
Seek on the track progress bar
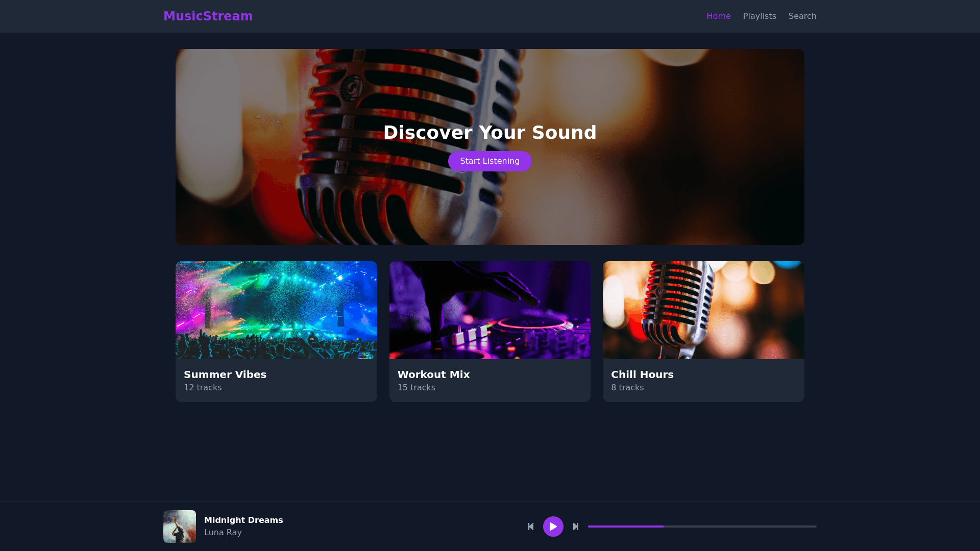click(702, 527)
